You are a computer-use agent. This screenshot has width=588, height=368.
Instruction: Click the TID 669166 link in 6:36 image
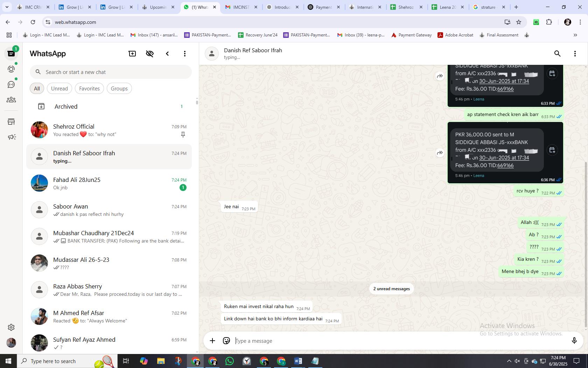[x=505, y=165]
